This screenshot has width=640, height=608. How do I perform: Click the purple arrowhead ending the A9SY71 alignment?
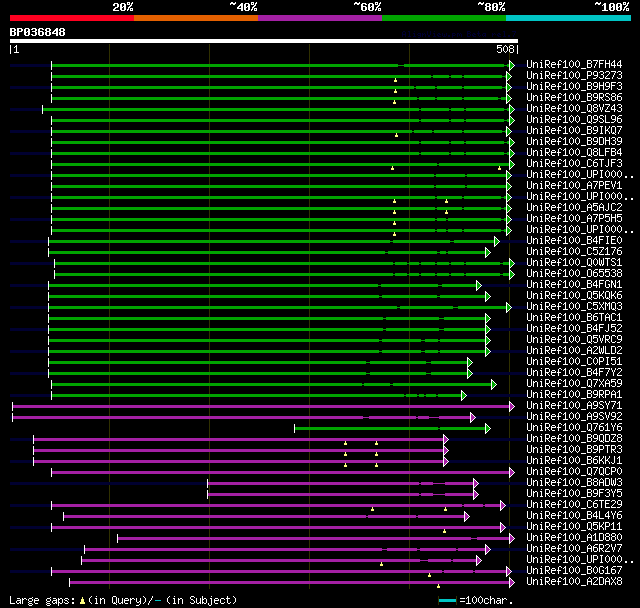click(x=512, y=406)
